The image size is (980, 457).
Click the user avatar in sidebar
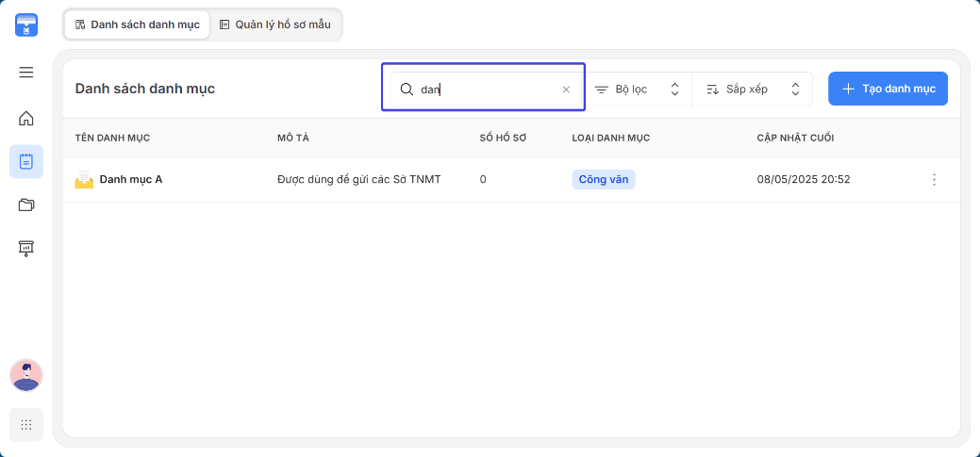(26, 375)
